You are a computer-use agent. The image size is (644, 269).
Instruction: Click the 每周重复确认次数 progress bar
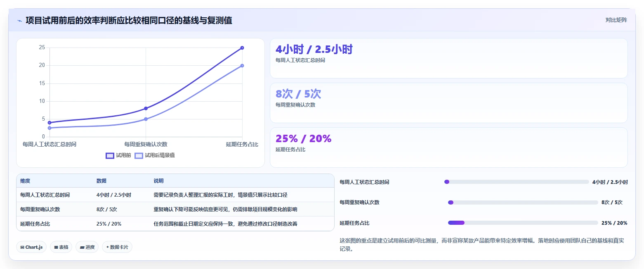click(x=523, y=202)
